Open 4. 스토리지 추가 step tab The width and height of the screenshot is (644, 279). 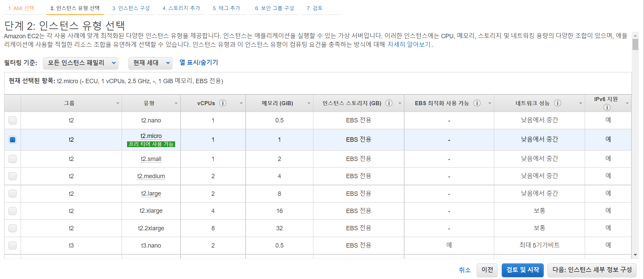pyautogui.click(x=181, y=8)
